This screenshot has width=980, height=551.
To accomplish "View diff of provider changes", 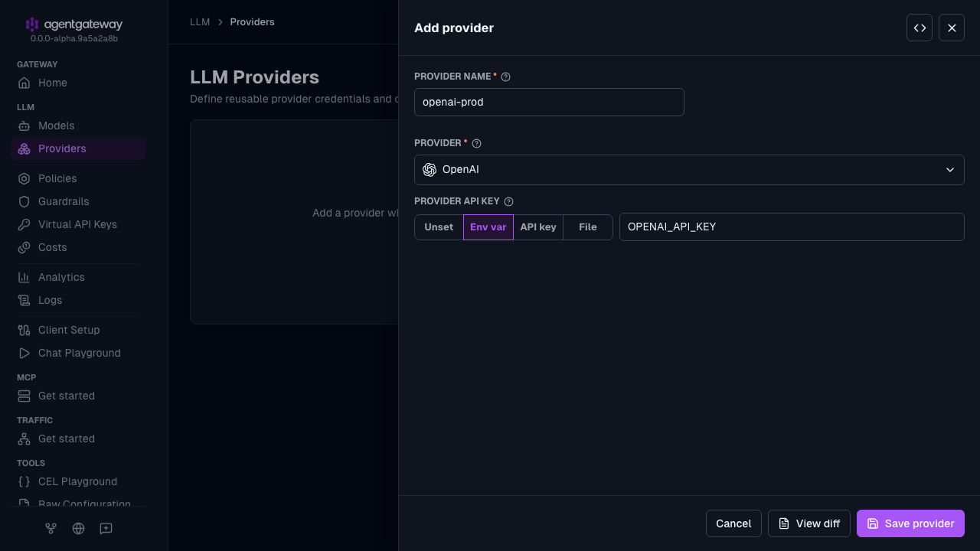I will pos(809,523).
